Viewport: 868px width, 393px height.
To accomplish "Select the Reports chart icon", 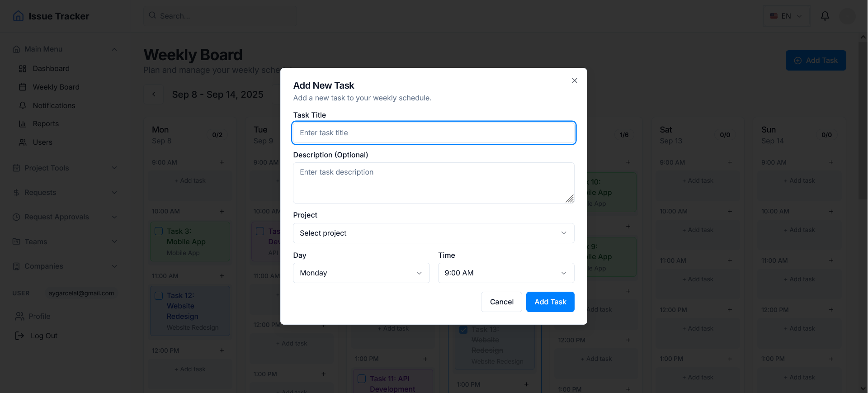I will [x=22, y=123].
